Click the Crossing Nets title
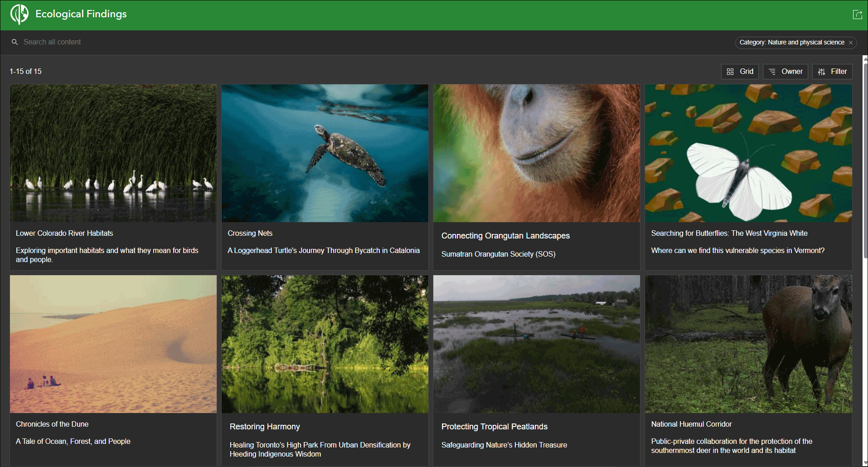 [x=250, y=233]
